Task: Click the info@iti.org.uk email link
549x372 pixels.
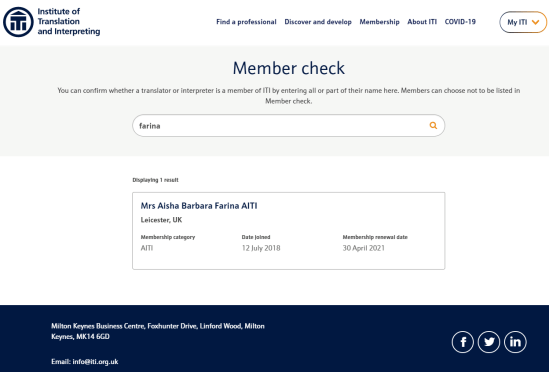Action: click(x=95, y=361)
